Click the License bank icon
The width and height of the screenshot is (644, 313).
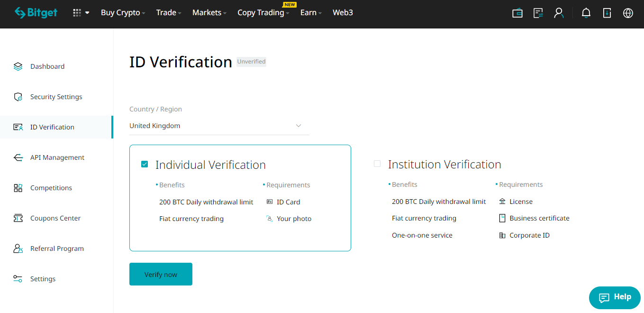pyautogui.click(x=502, y=202)
